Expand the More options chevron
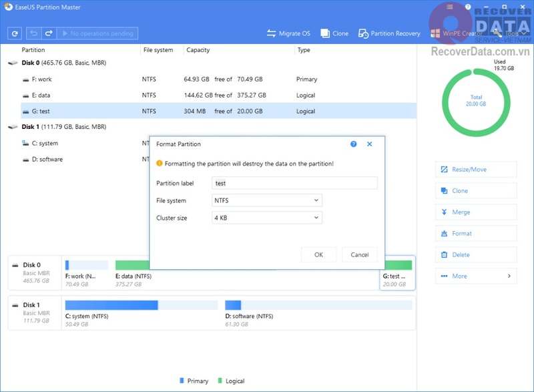Screen dimensions: 534x392 coord(509,276)
